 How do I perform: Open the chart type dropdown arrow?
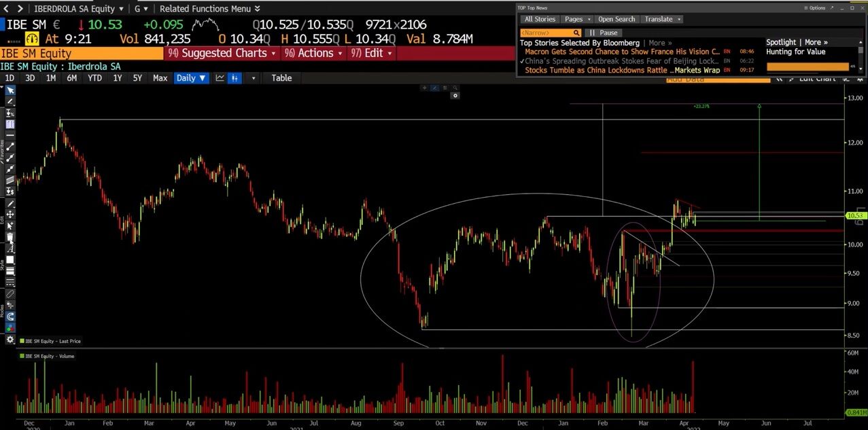pyautogui.click(x=254, y=78)
